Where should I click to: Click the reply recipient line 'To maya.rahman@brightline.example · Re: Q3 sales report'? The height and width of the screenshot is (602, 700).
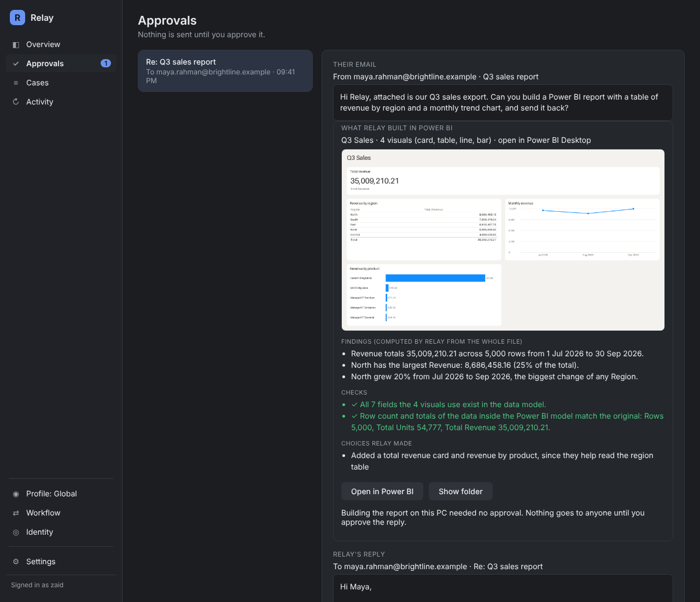coord(438,566)
